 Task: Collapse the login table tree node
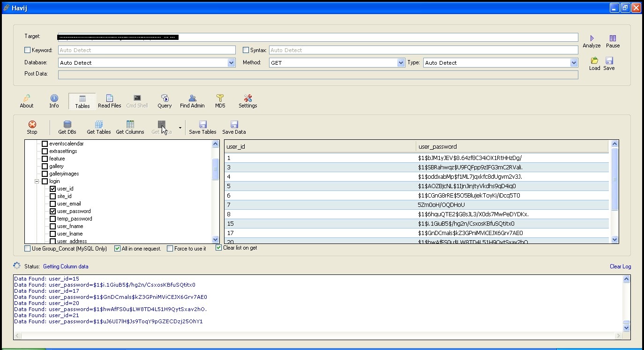(37, 181)
